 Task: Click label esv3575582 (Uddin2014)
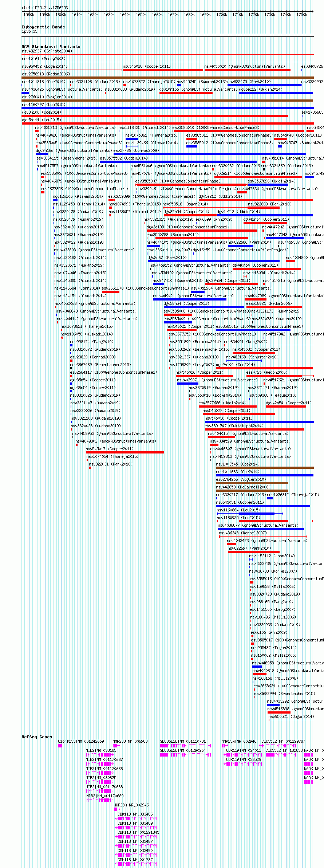pyautogui.click(x=124, y=158)
